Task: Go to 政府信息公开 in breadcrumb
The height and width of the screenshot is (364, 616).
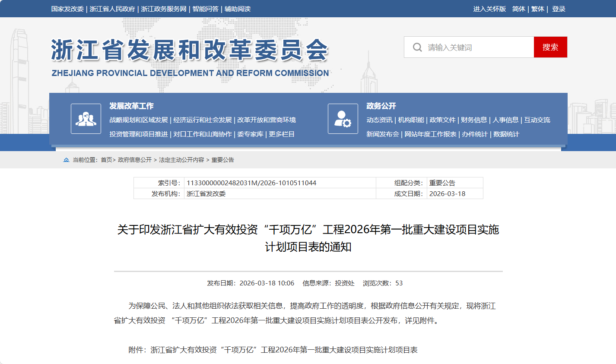Action: click(x=135, y=160)
